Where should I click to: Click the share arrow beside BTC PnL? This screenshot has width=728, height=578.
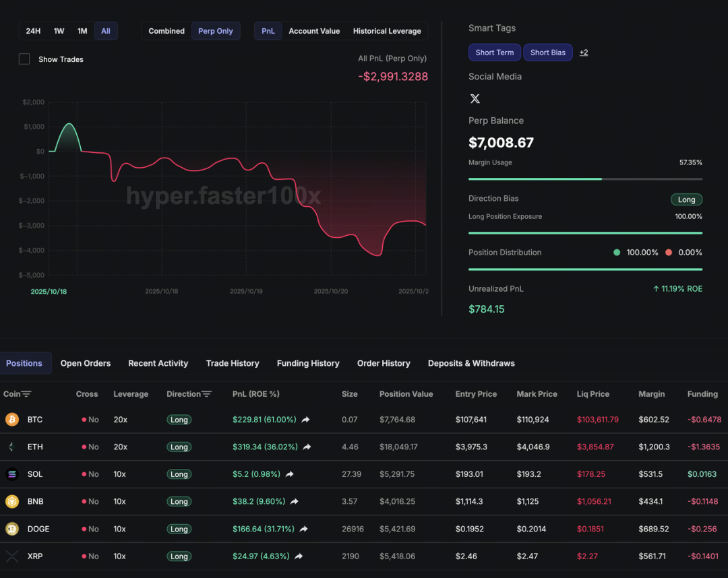point(305,420)
